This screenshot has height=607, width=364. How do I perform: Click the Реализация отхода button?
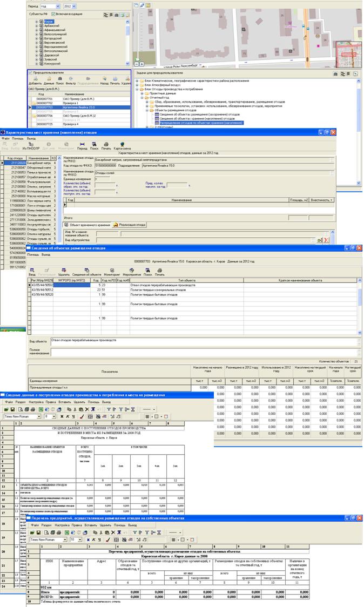[x=130, y=224]
